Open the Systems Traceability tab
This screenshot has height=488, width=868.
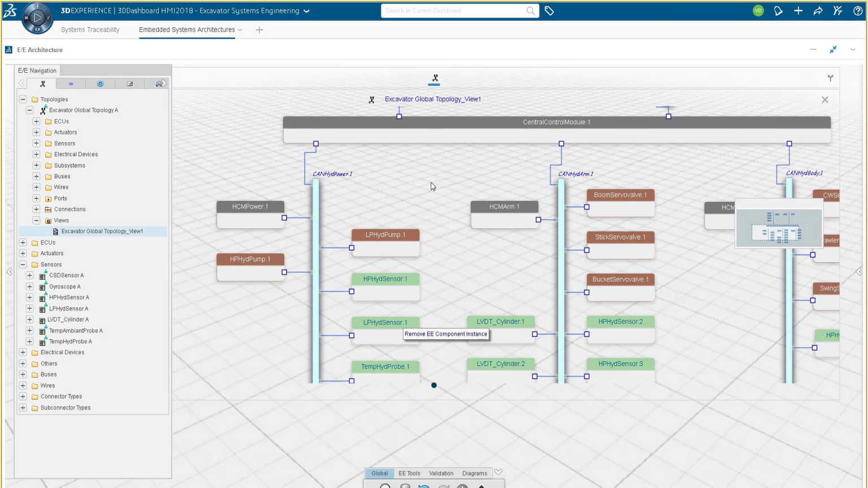click(90, 30)
